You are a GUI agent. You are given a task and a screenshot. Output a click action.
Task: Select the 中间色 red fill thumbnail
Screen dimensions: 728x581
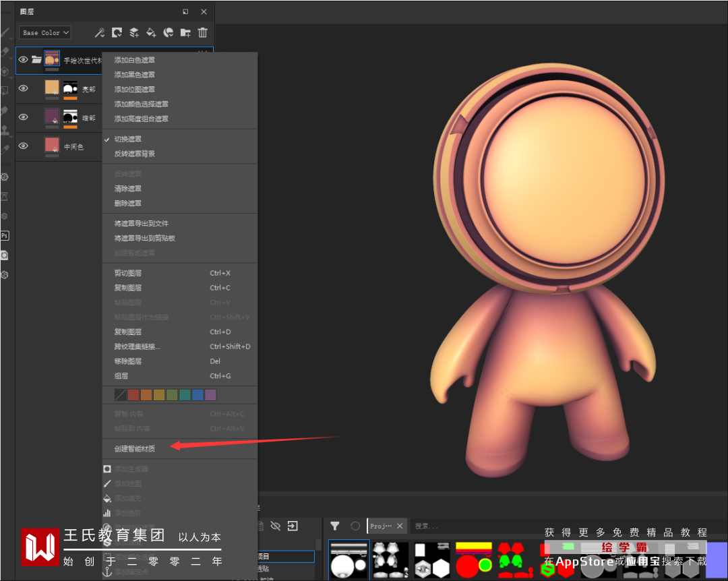52,145
